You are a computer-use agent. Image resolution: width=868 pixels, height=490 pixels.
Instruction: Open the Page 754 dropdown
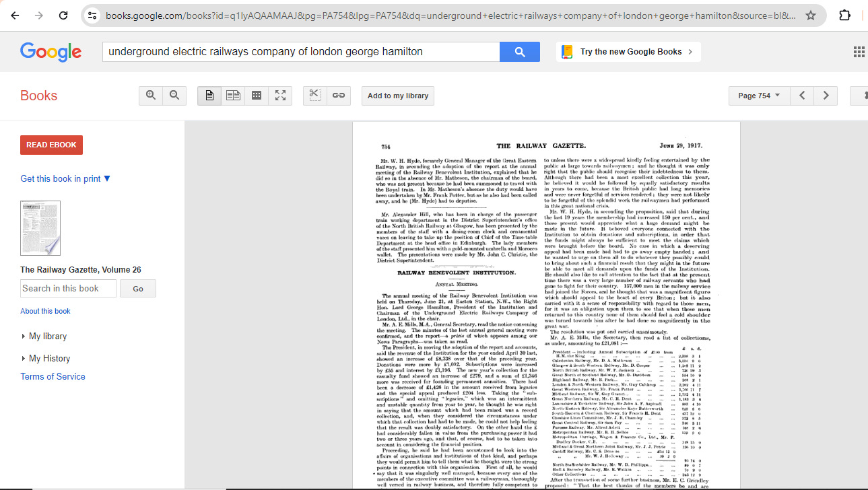coord(759,96)
